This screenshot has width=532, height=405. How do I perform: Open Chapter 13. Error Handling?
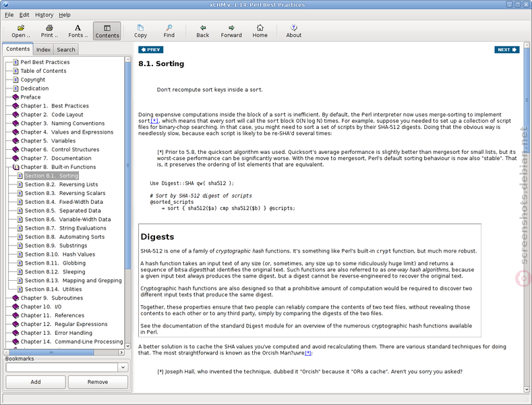(x=57, y=333)
